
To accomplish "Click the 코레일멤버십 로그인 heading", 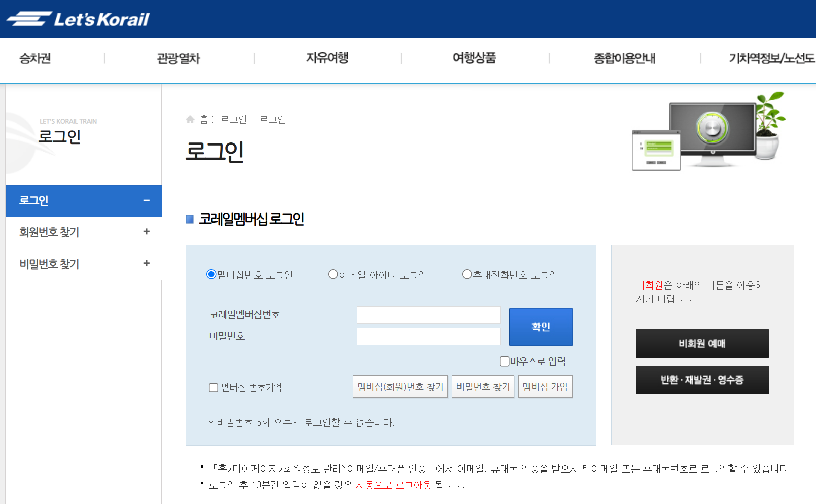I will point(252,219).
